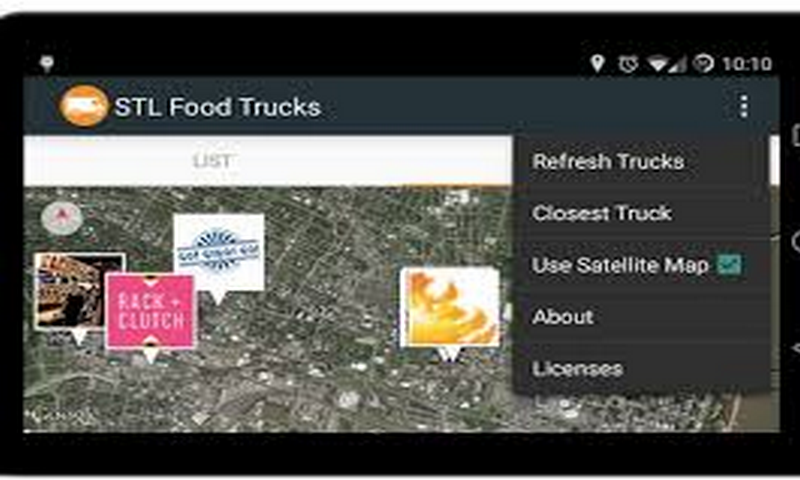Screen dimensions: 800x480
Task: Open the three-dot overflow menu
Action: pyautogui.click(x=744, y=107)
